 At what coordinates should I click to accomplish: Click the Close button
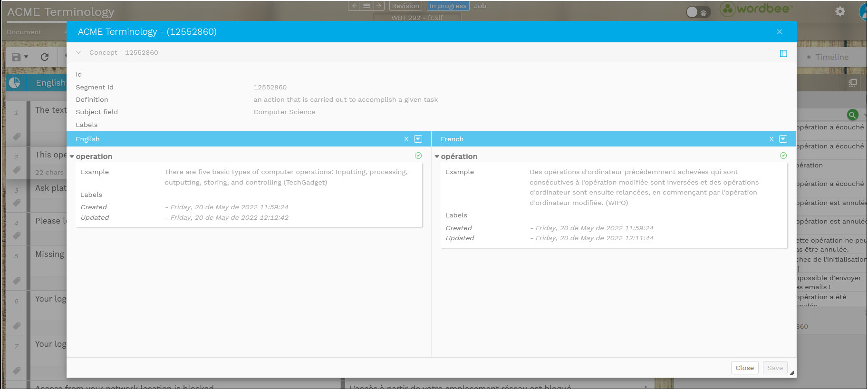click(x=744, y=368)
